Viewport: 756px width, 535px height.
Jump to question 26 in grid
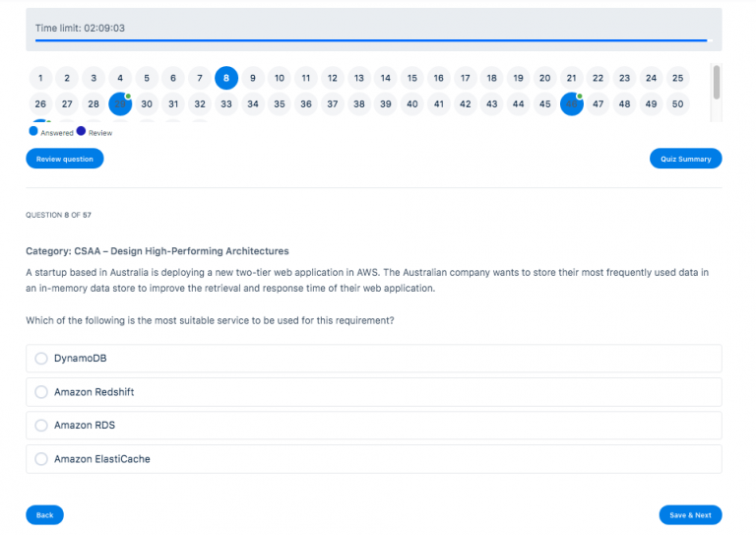point(40,103)
